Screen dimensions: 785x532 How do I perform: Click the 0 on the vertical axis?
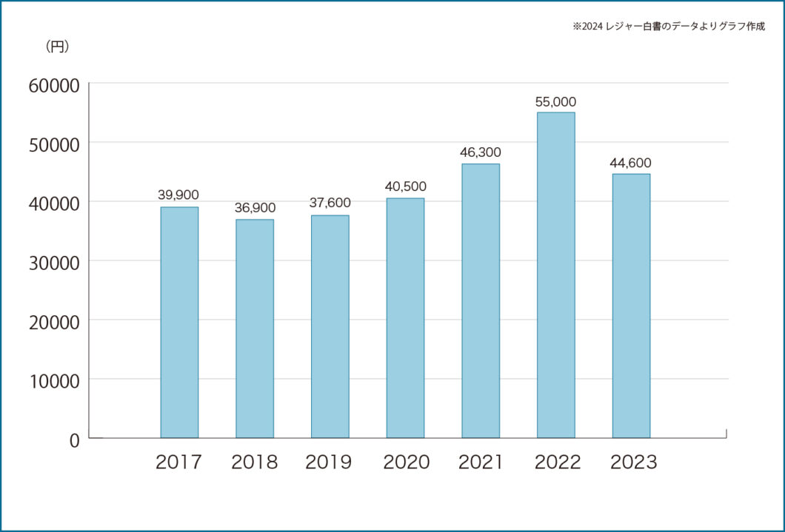coord(74,439)
